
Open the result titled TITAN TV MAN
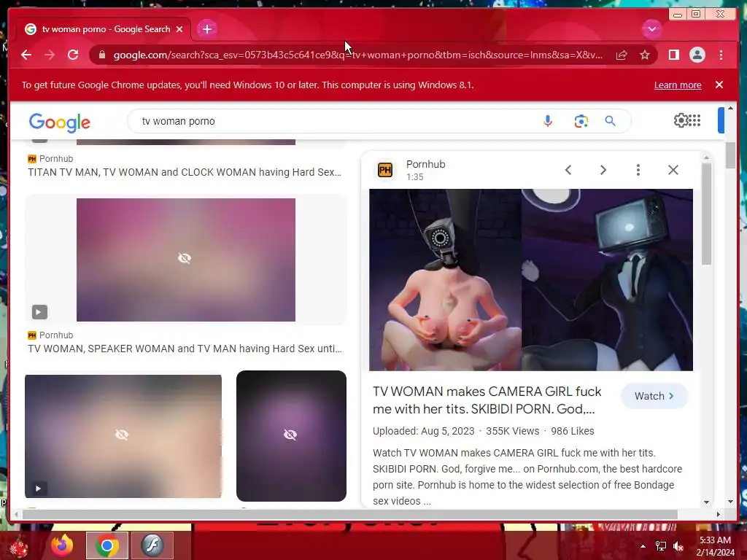point(185,172)
